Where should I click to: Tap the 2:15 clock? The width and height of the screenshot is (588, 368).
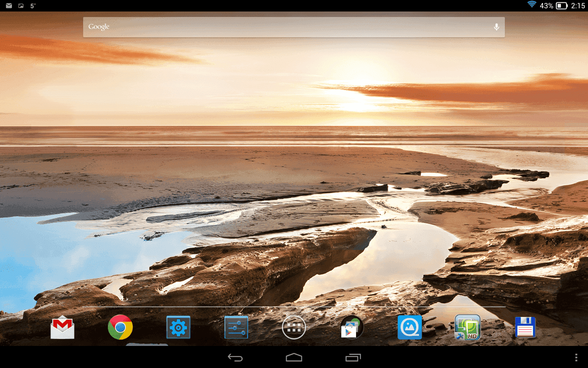point(578,6)
